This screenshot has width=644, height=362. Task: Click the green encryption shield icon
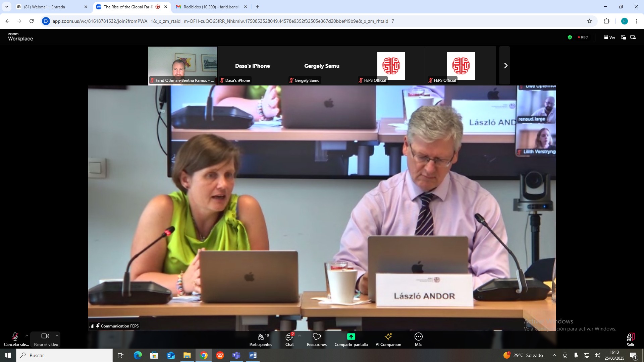click(x=570, y=37)
